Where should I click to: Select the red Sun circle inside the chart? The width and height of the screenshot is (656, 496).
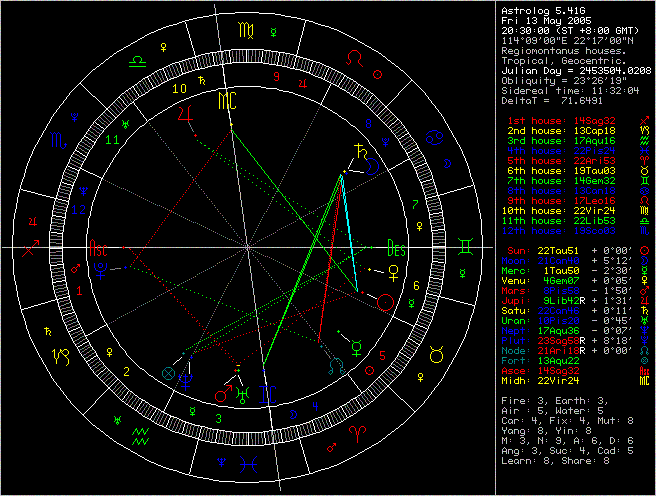tap(386, 300)
